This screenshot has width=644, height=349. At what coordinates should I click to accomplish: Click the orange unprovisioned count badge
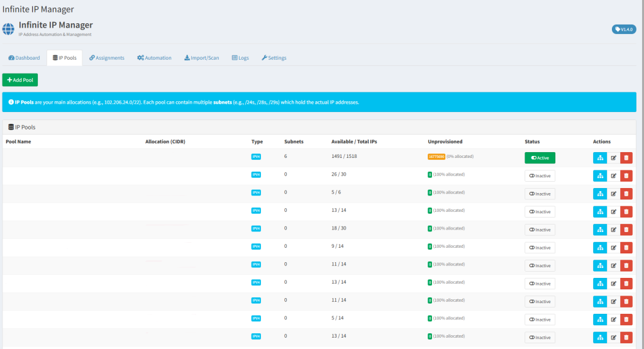[x=436, y=156]
